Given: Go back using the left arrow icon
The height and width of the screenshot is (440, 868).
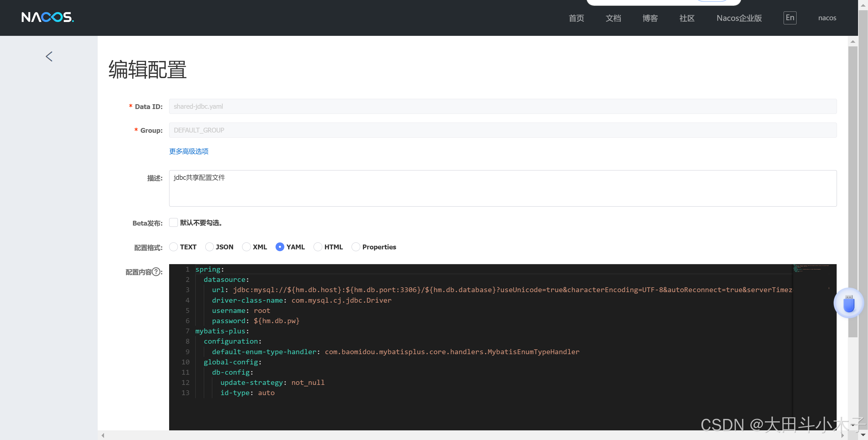Looking at the screenshot, I should [x=49, y=56].
